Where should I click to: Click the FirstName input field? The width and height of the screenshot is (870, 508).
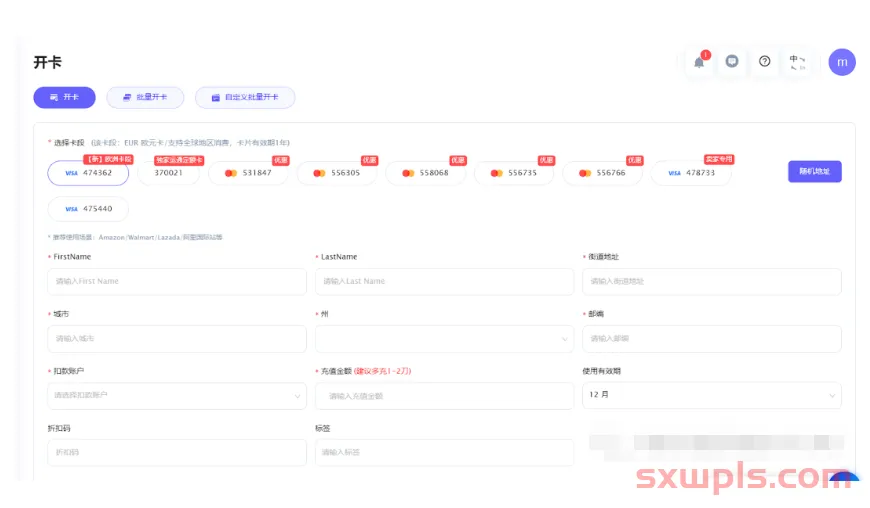click(x=177, y=282)
